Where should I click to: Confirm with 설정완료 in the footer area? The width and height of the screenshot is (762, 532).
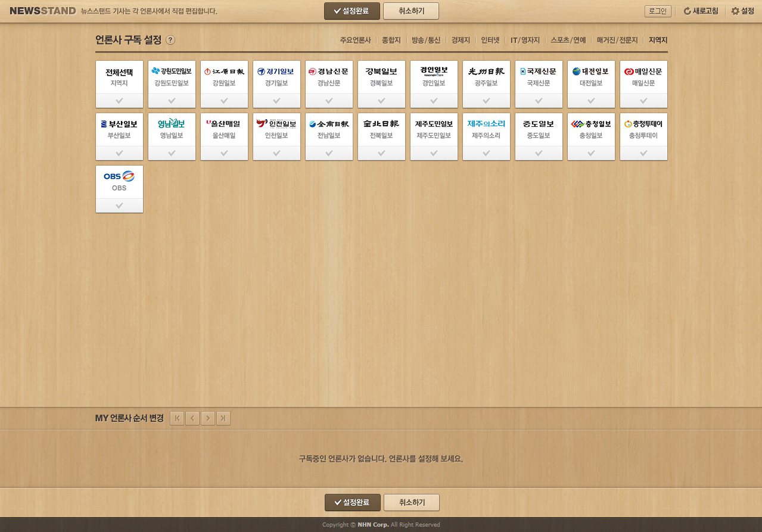[353, 502]
